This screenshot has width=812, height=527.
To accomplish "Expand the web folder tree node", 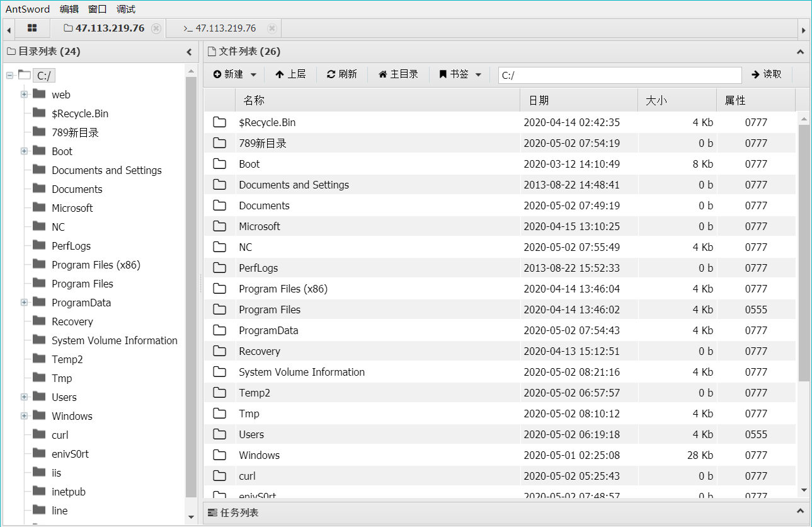I will [x=24, y=95].
